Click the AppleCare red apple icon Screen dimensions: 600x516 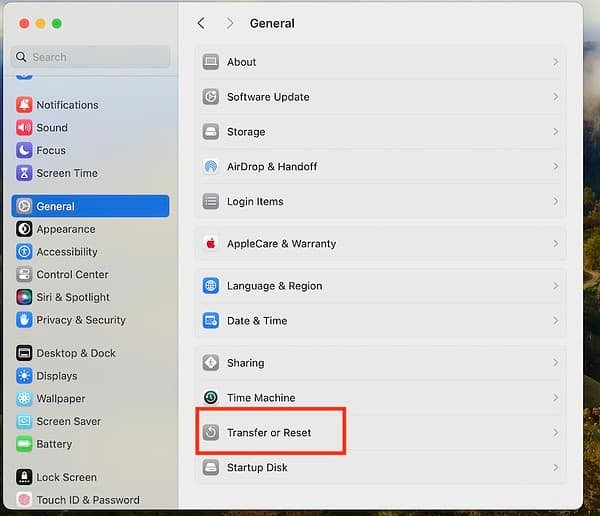210,243
